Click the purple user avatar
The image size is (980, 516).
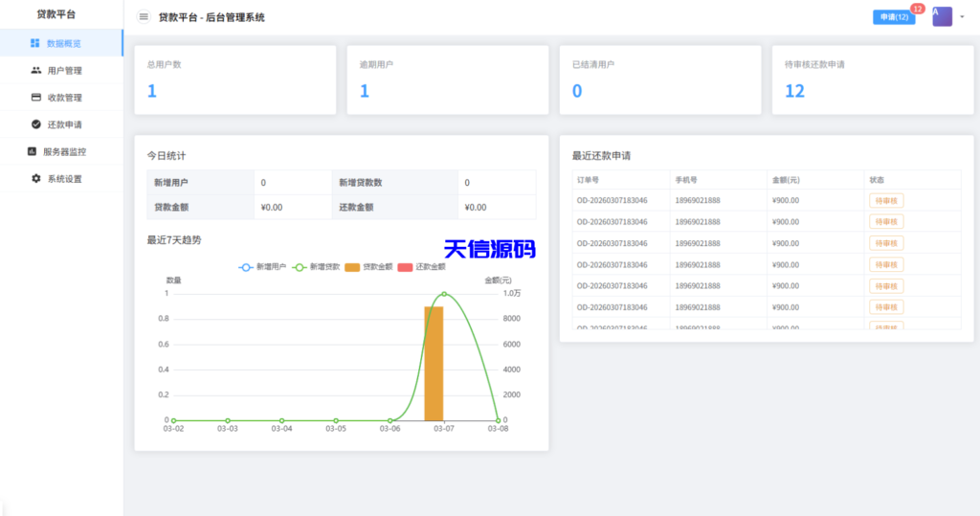942,17
